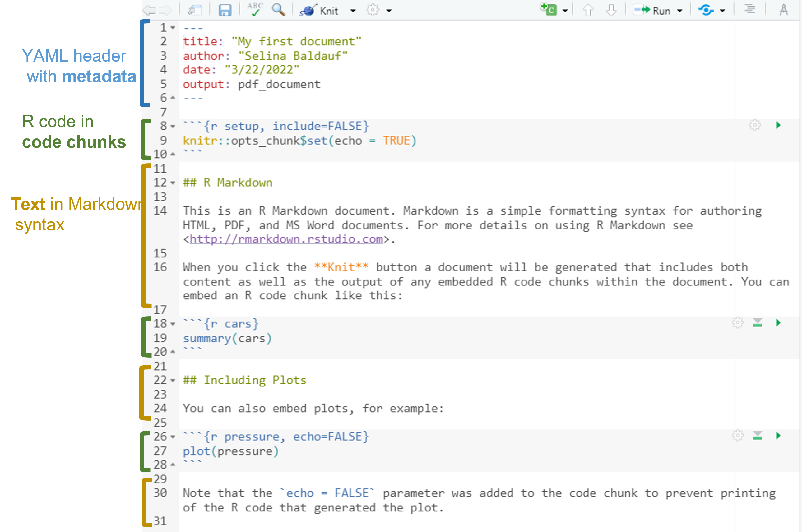The image size is (802, 532).
Task: Run the pressure chunk with the green play icon
Action: (x=778, y=436)
